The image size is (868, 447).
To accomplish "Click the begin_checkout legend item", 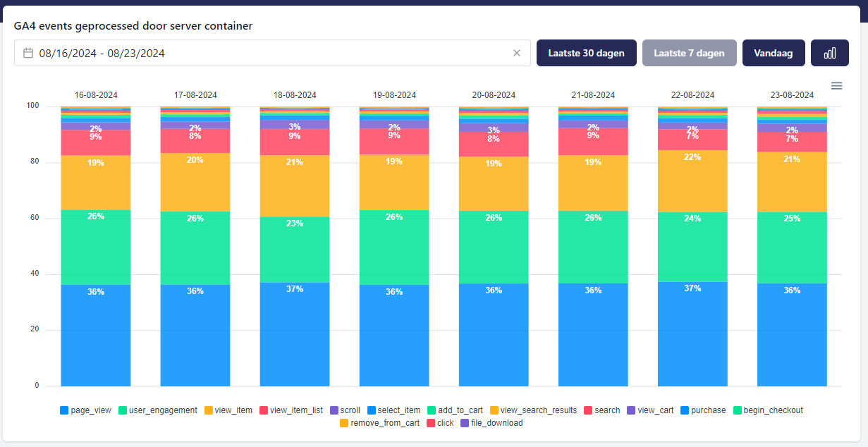I will [773, 410].
